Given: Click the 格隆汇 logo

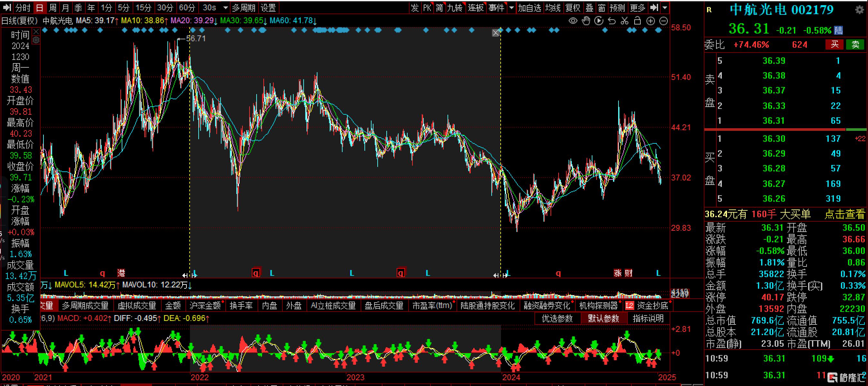Looking at the screenshot, I should point(847,378).
